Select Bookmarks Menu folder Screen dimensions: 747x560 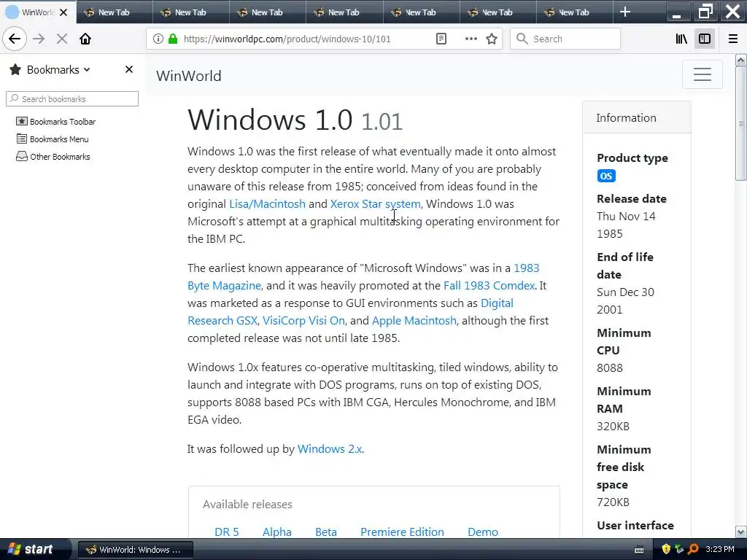tap(53, 139)
